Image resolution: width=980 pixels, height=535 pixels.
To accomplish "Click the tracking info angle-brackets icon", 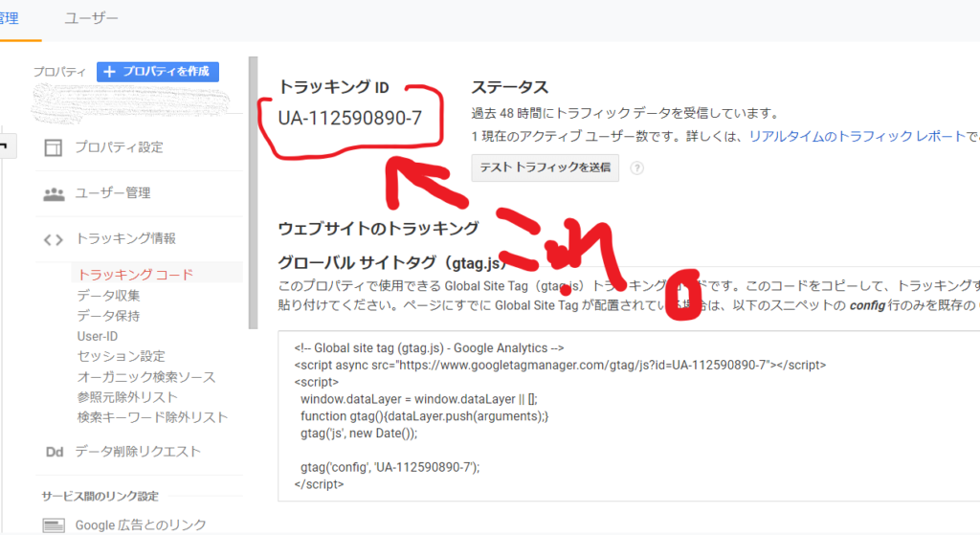I will click(x=54, y=239).
